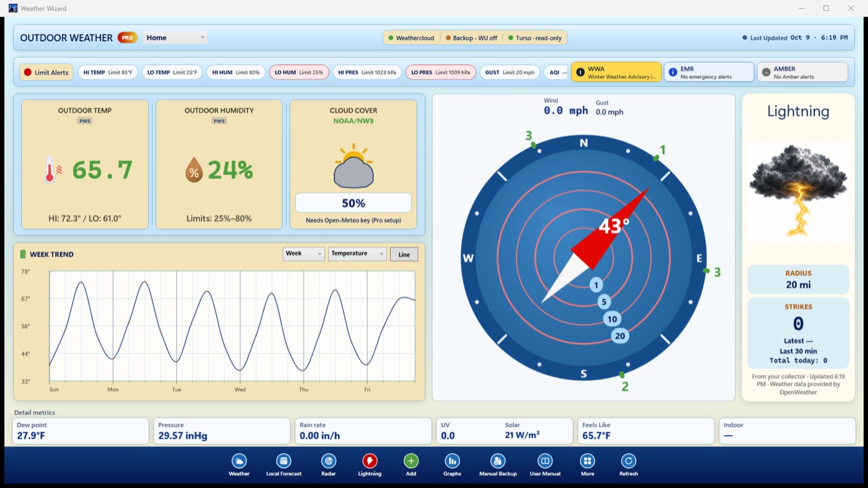Image resolution: width=868 pixels, height=488 pixels.
Task: Toggle the Line chart style button
Action: [404, 254]
